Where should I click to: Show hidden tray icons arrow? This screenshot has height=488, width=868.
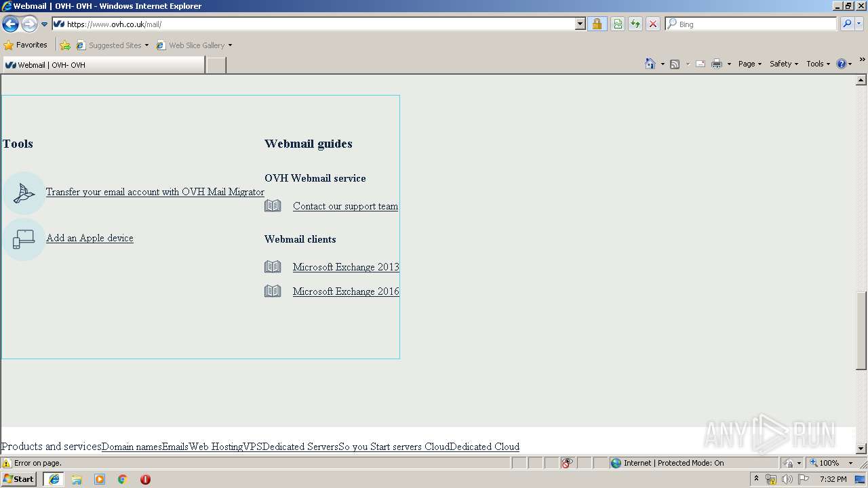pyautogui.click(x=756, y=479)
